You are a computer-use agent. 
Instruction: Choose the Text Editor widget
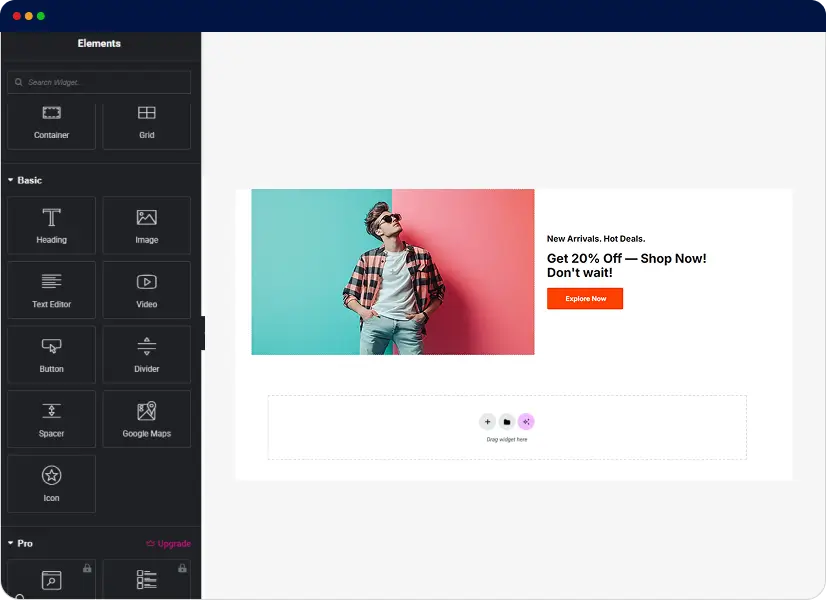[51, 290]
